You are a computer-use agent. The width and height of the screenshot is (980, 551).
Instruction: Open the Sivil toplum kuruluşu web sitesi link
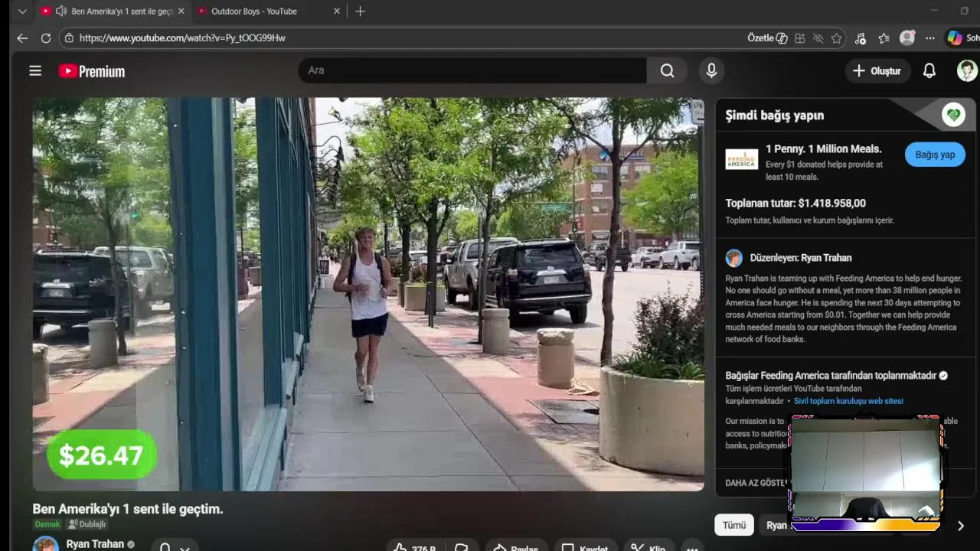point(848,401)
